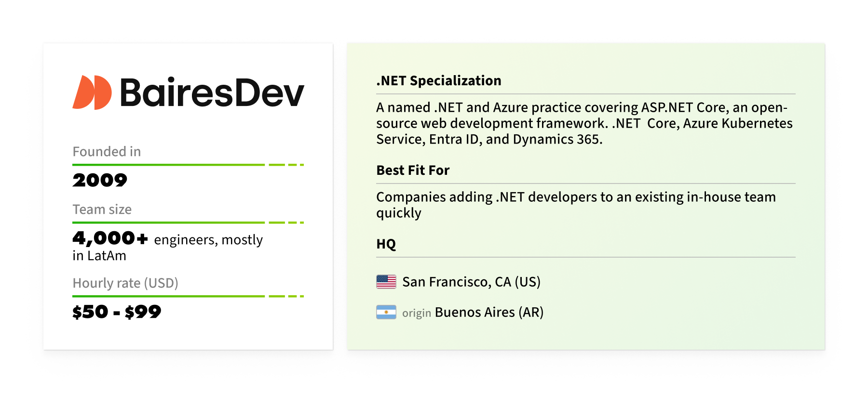Select the founding year 2009
Image resolution: width=868 pixels, height=393 pixels.
(x=100, y=180)
